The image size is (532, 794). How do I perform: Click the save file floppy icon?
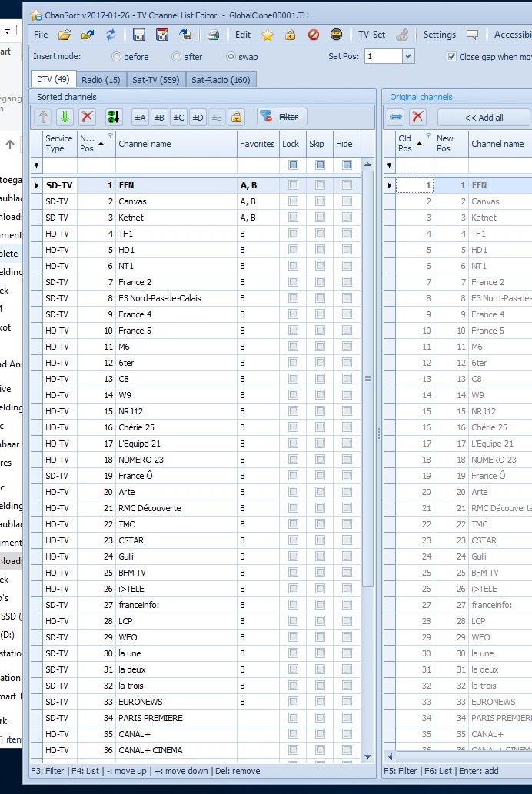click(x=139, y=35)
